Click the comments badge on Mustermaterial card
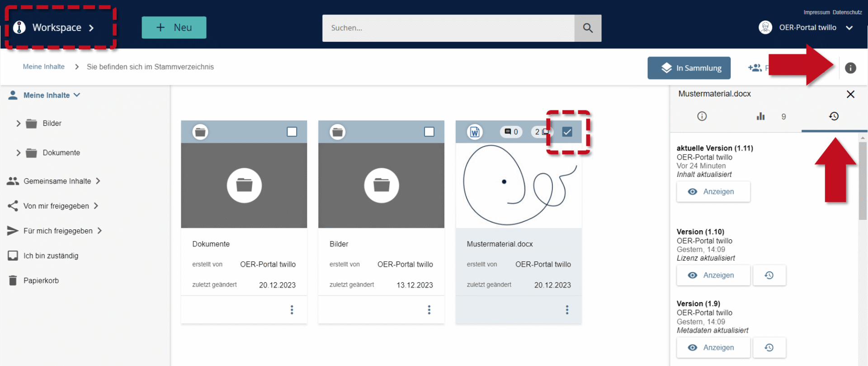This screenshot has width=868, height=366. pos(511,132)
